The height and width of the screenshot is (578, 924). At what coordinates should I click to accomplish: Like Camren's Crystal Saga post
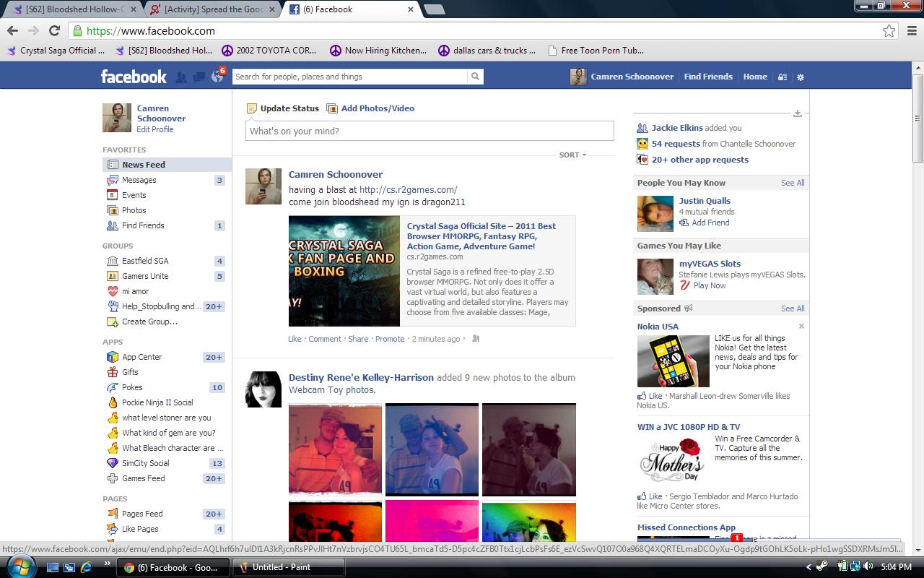tap(295, 339)
